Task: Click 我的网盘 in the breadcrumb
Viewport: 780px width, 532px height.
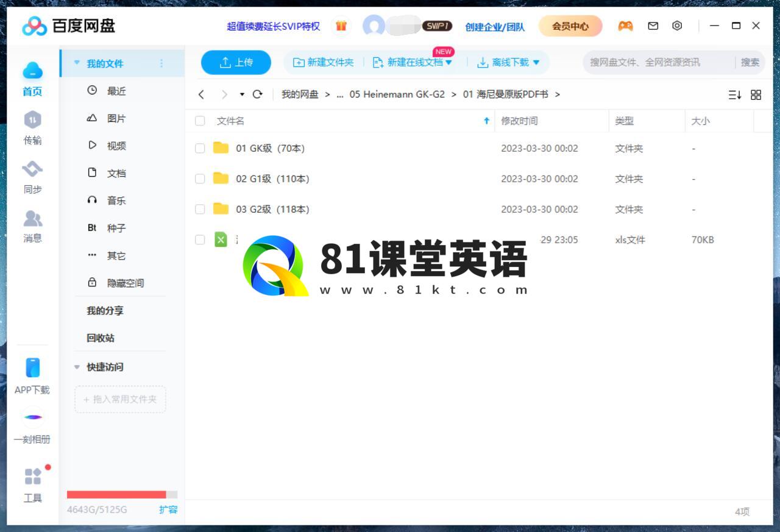Action: pos(300,94)
